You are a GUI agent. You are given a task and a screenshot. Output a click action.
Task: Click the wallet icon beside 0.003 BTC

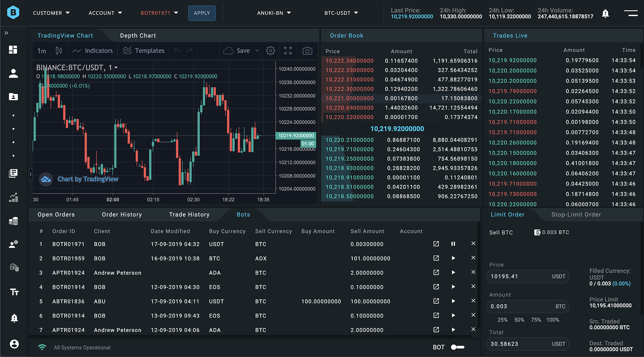pyautogui.click(x=537, y=232)
